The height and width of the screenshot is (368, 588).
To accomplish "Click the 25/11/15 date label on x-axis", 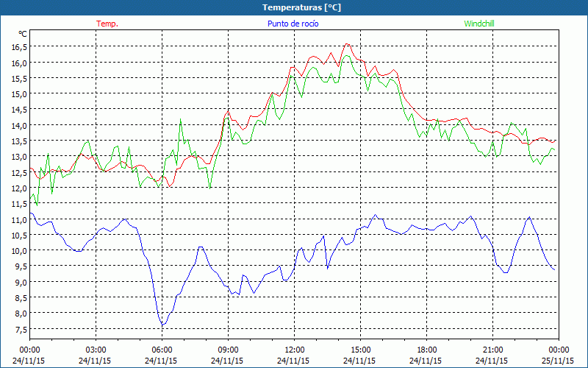I will 558,361.
